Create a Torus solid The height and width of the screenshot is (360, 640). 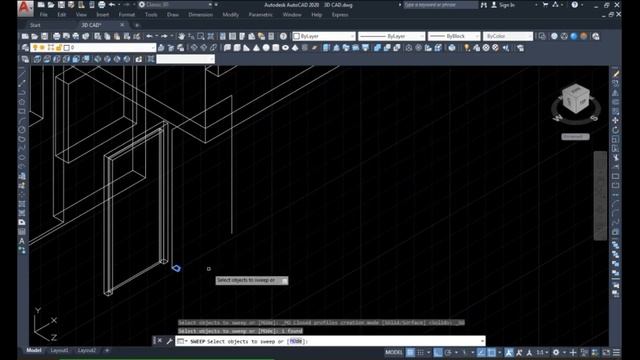click(x=285, y=48)
